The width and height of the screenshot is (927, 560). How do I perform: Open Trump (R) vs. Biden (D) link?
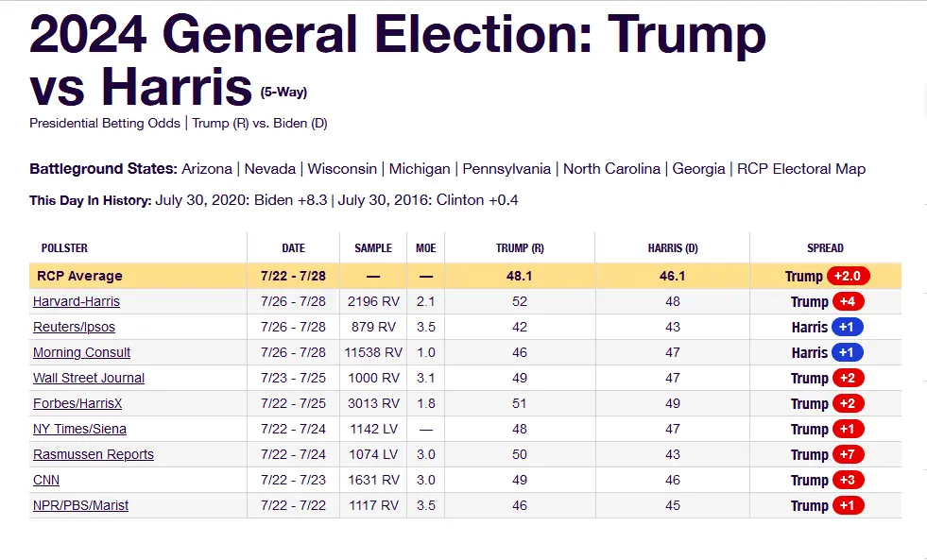click(260, 124)
